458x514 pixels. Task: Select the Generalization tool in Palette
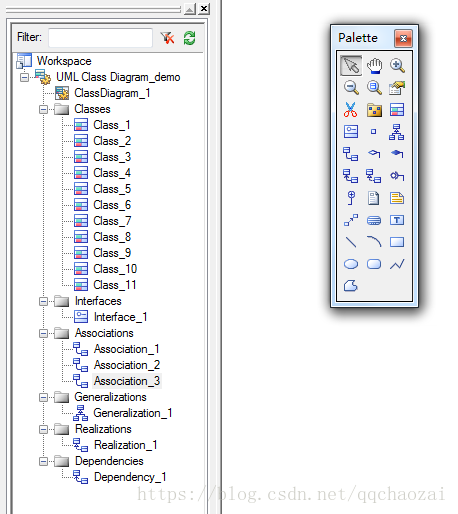tap(397, 132)
